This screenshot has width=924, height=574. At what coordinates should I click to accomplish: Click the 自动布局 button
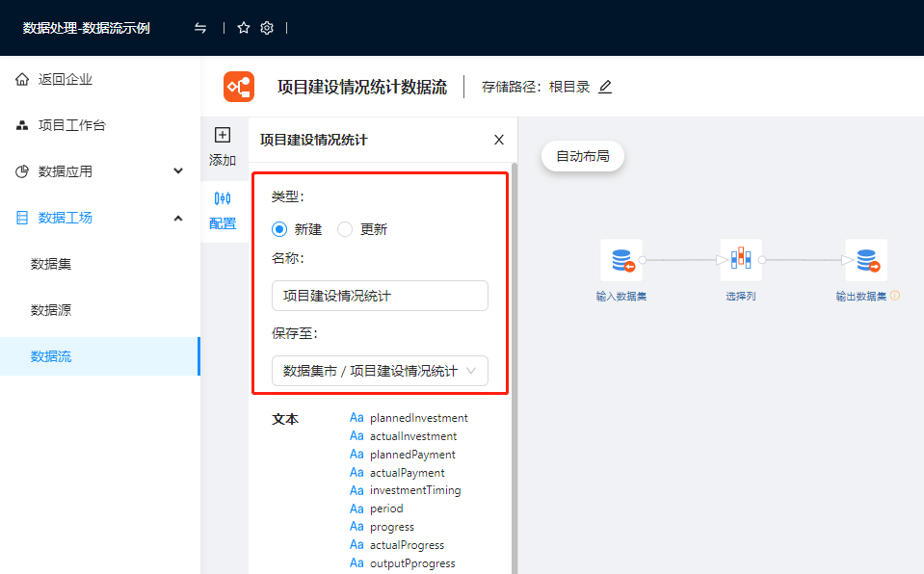pos(583,156)
